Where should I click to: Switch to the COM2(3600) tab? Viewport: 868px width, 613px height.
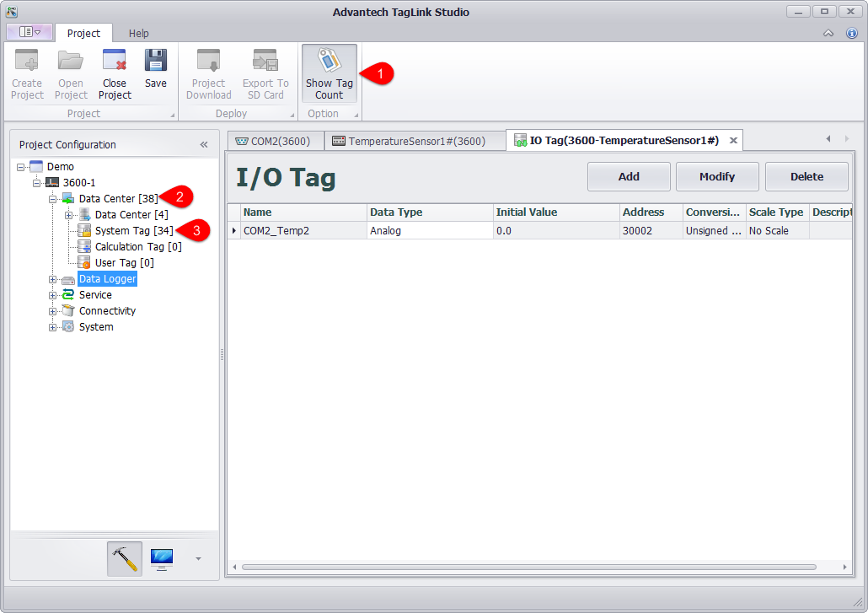tap(276, 141)
